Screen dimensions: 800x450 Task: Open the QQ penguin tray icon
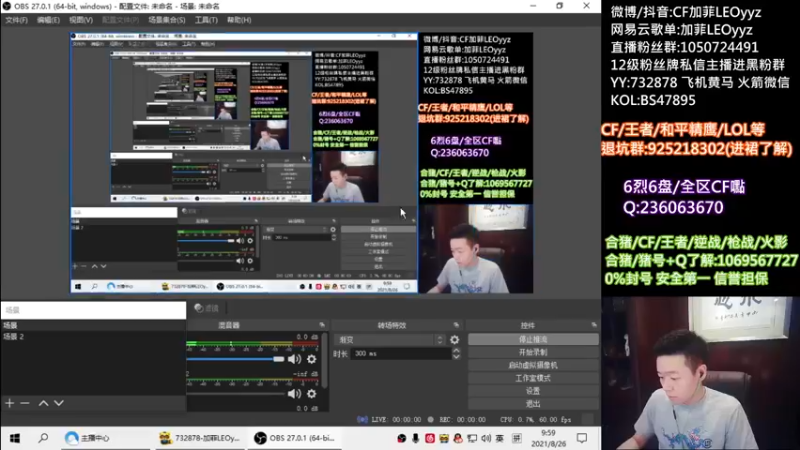point(458,438)
